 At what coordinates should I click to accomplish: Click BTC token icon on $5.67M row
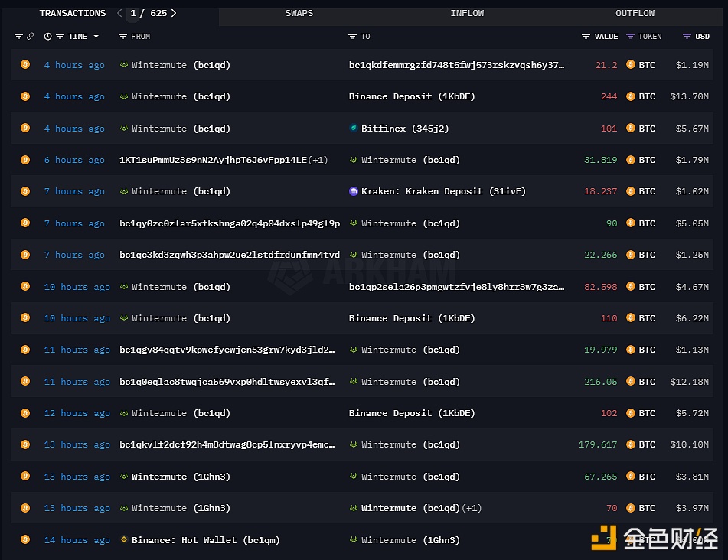[631, 128]
